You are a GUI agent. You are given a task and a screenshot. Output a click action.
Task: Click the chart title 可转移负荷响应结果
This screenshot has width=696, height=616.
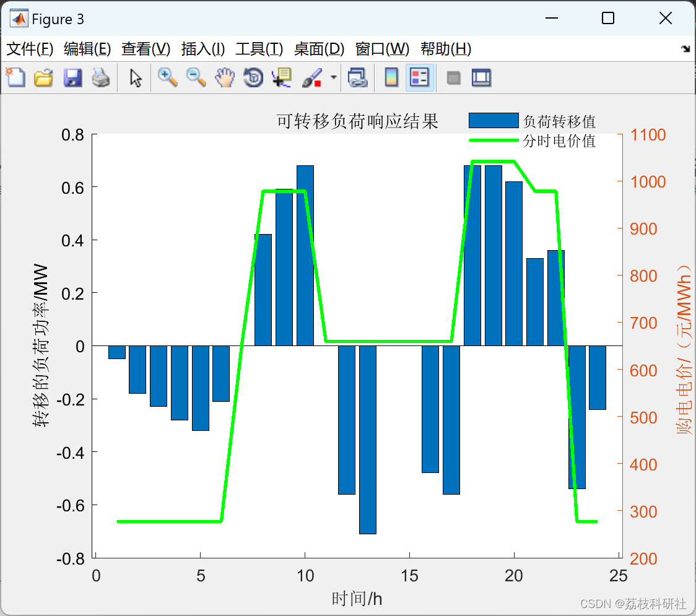point(357,121)
